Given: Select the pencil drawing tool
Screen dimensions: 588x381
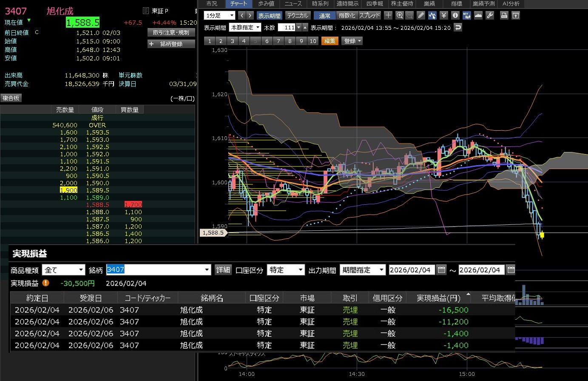Looking at the screenshot, I should tap(421, 15).
